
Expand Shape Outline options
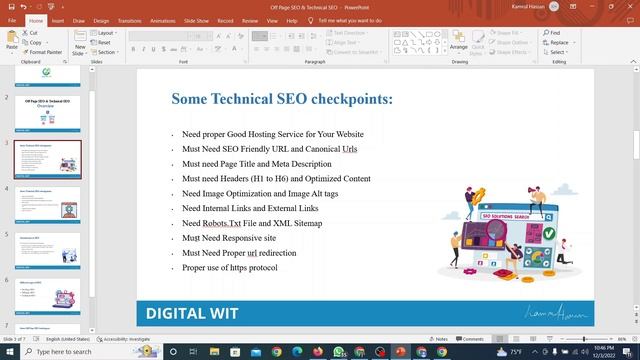tap(510, 42)
